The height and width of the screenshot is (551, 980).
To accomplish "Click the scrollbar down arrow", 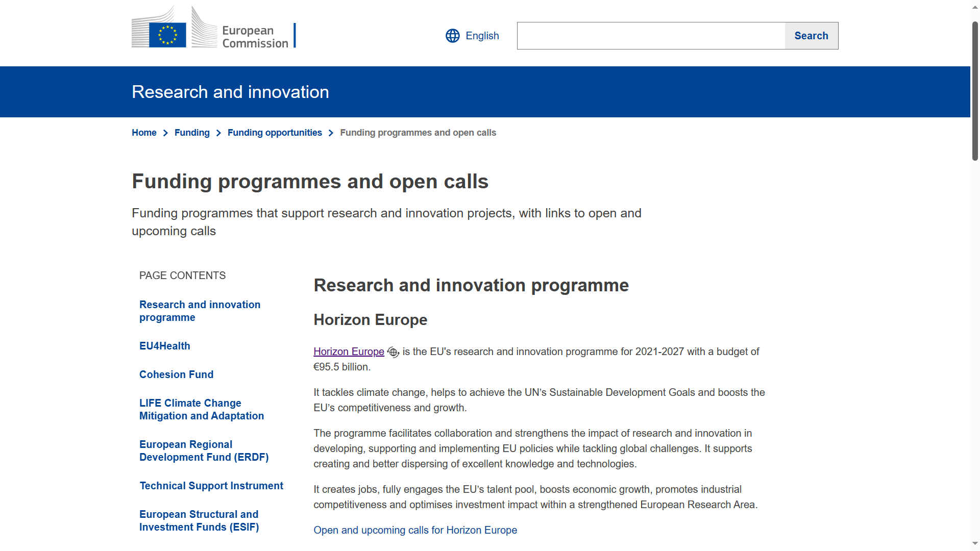I will click(x=975, y=544).
